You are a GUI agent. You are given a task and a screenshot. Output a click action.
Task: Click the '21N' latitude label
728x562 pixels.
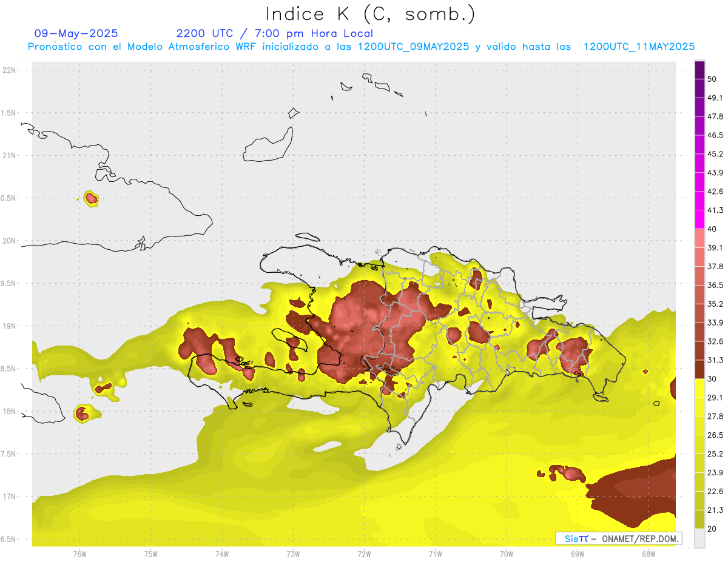click(x=10, y=155)
